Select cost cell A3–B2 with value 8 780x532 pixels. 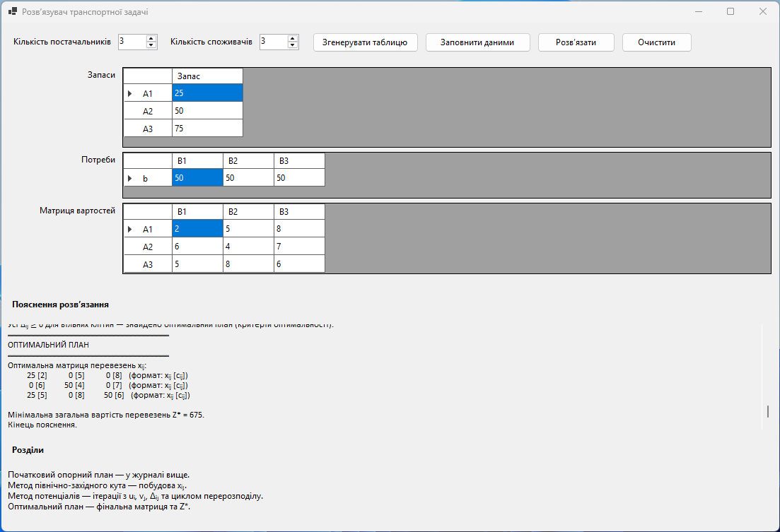tap(248, 264)
